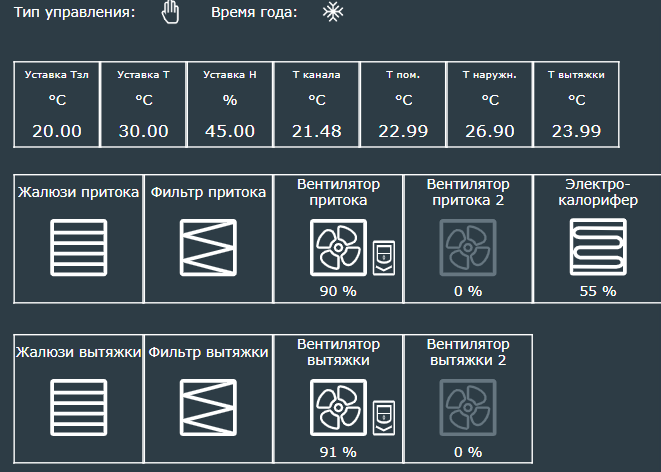Select the Фильтр притока filter icon
This screenshot has width=661, height=472.
[208, 247]
